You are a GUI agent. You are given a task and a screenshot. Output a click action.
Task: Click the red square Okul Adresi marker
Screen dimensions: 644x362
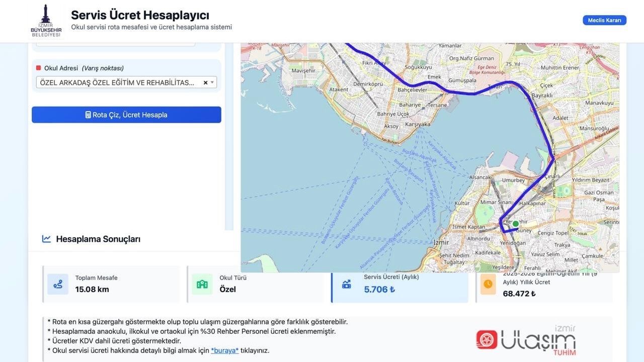tap(39, 68)
